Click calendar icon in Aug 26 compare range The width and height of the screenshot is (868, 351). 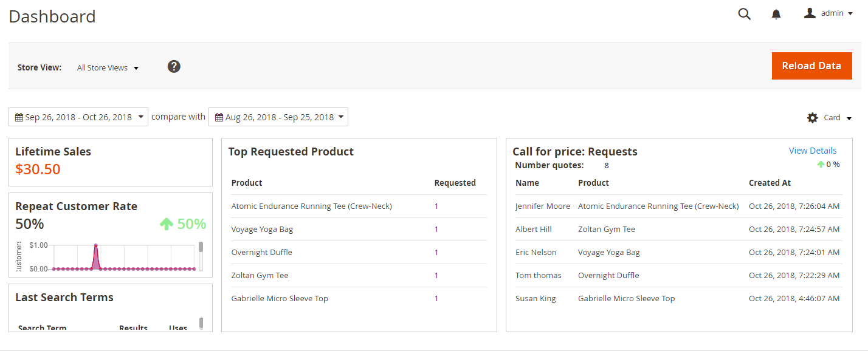click(x=219, y=117)
